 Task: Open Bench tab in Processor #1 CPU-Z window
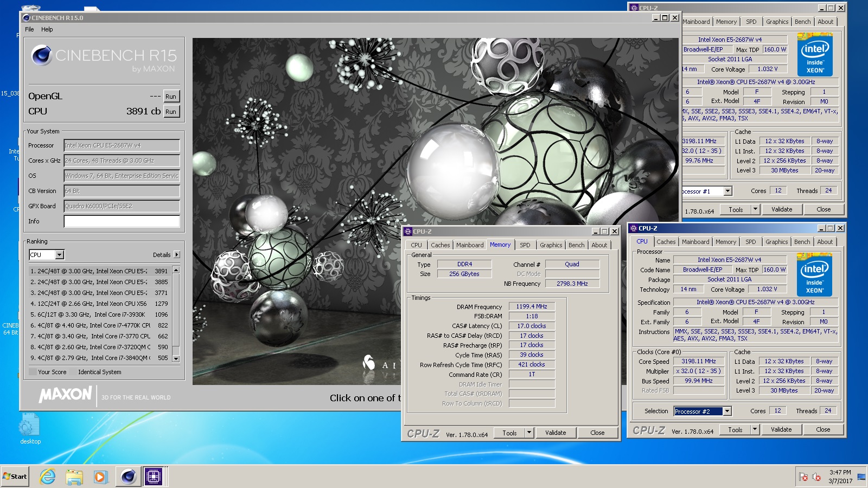803,22
